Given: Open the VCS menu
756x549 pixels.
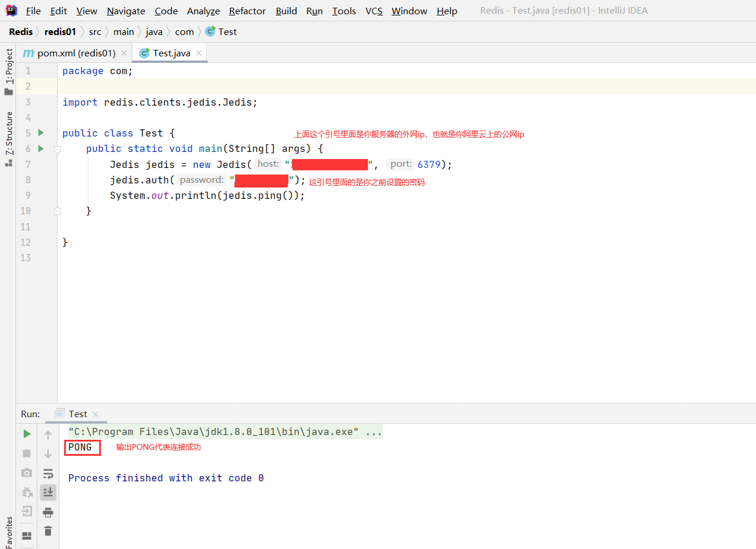Looking at the screenshot, I should coord(374,11).
